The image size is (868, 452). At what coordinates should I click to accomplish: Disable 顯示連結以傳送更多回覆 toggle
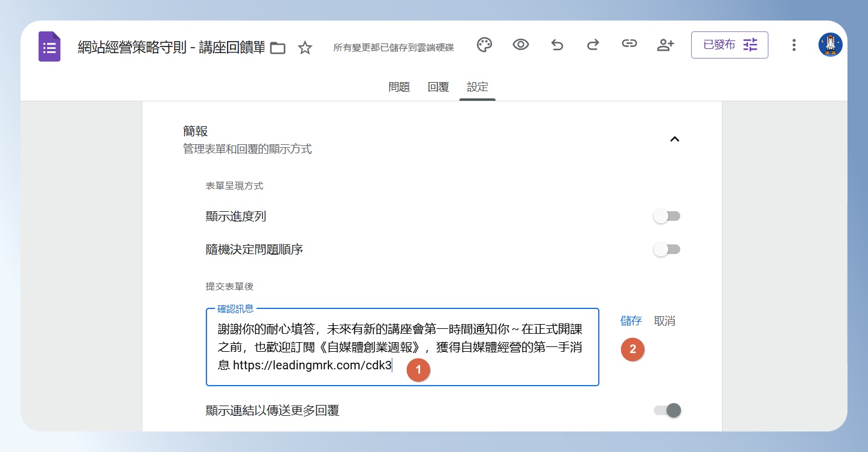(x=667, y=410)
